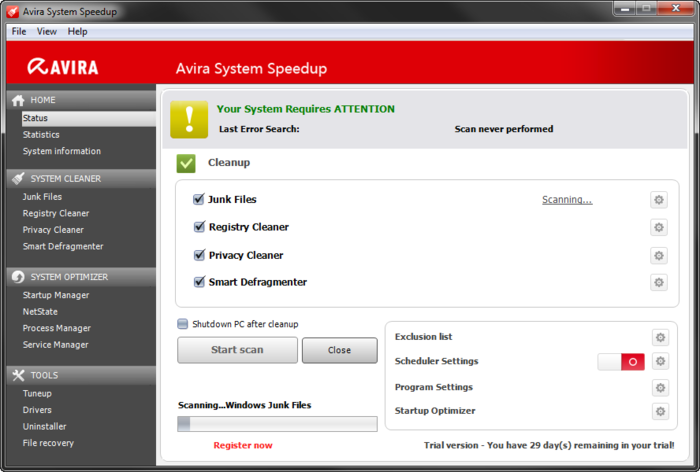This screenshot has height=472, width=700.
Task: Click the 'Scan never performed' text
Action: 504,129
